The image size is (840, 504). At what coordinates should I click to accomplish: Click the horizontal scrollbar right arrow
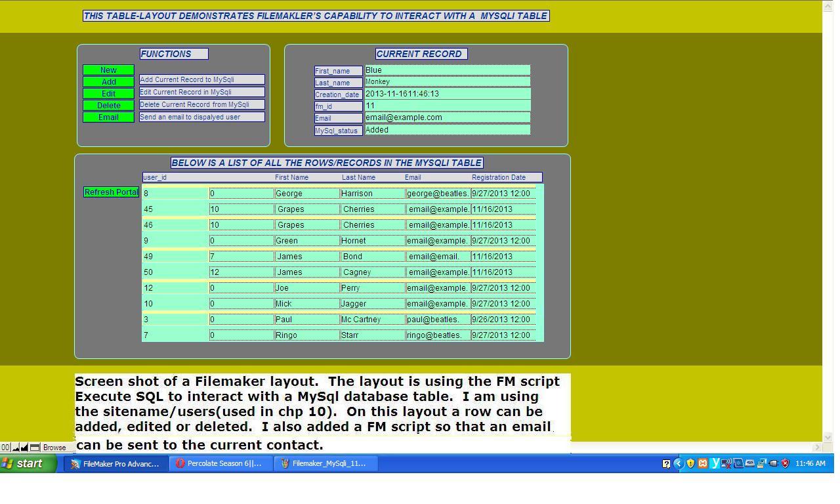click(x=817, y=448)
